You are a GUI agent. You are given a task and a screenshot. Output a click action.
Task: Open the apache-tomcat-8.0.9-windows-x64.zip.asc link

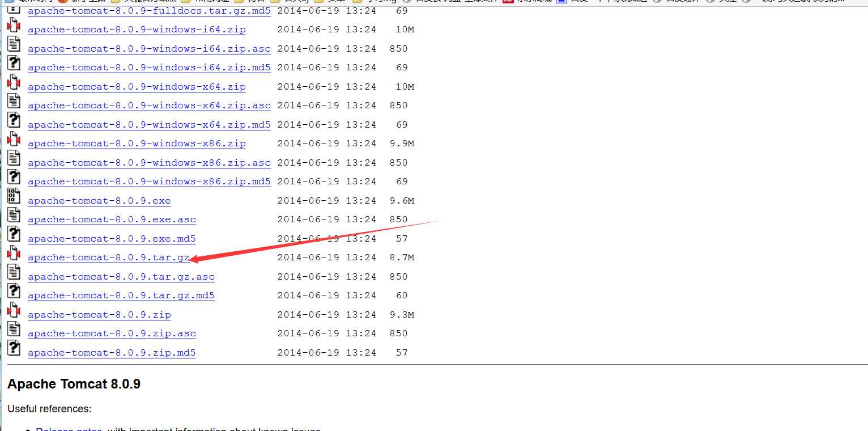click(149, 105)
